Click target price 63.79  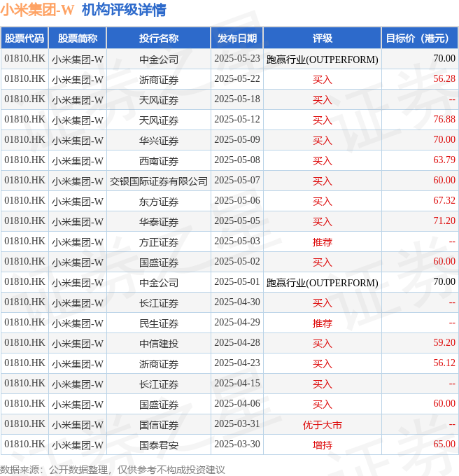(444, 160)
